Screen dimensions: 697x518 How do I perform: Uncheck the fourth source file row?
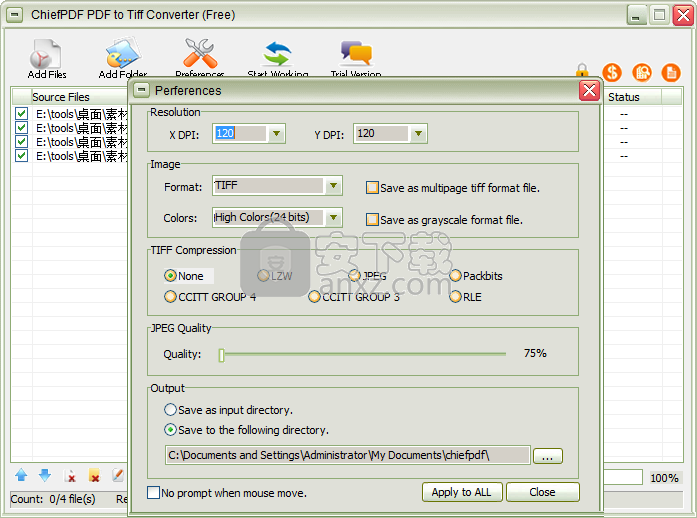pyautogui.click(x=21, y=156)
